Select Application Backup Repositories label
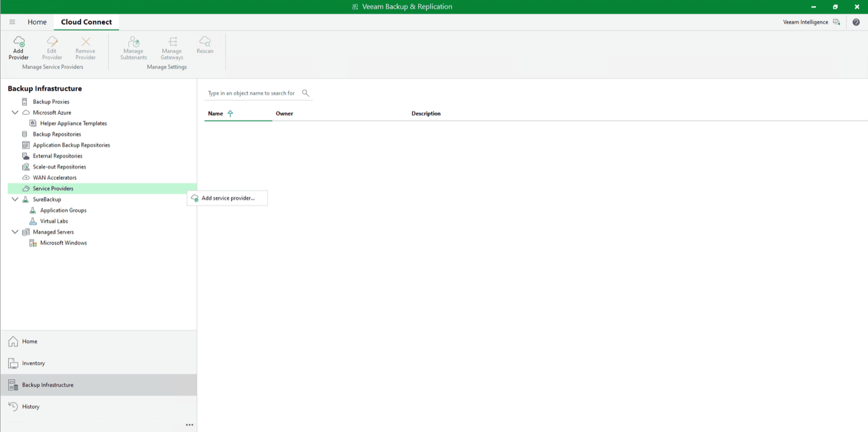 coord(71,145)
